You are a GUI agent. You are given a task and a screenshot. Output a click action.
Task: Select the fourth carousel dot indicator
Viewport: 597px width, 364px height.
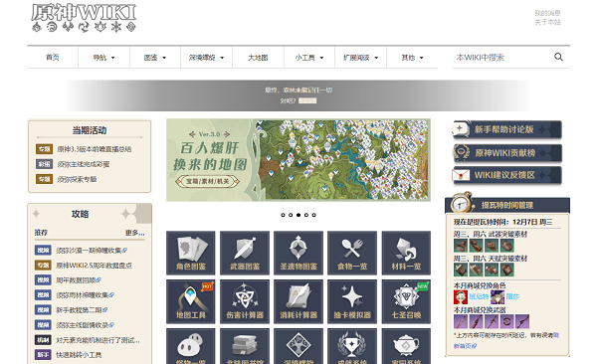tap(306, 215)
